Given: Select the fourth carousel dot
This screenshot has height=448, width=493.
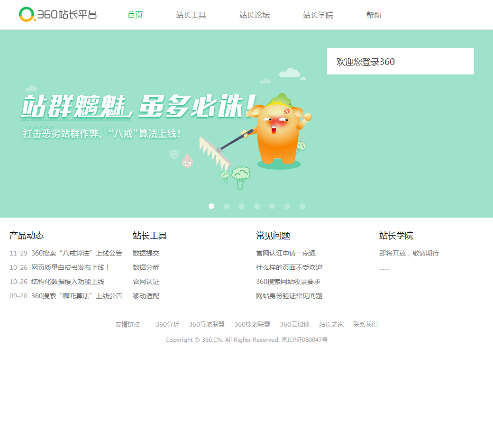Looking at the screenshot, I should tap(257, 206).
